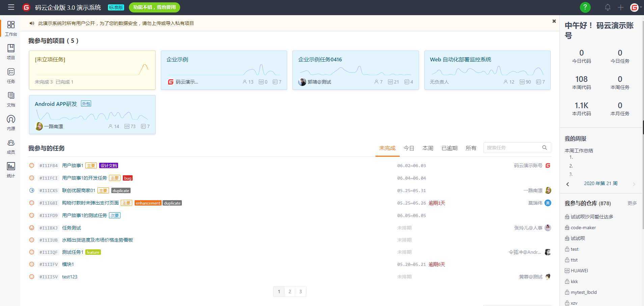644x306 pixels.
Task: Click assignee avatar of 任务测试 row
Action: [x=548, y=228]
